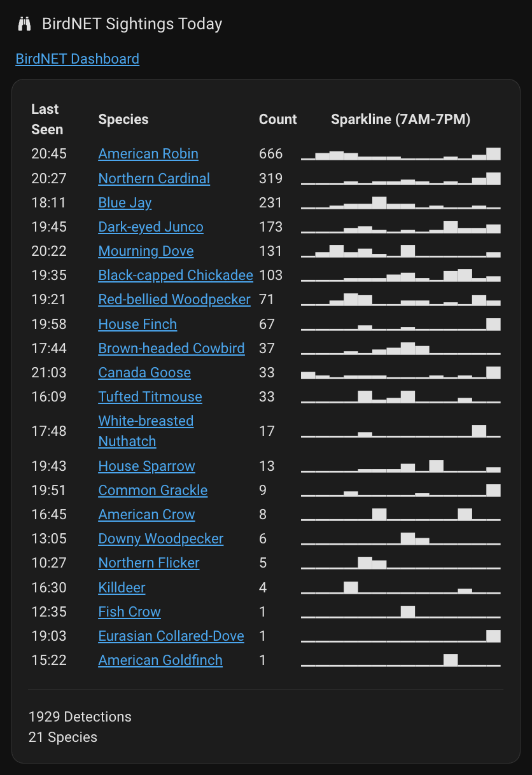Open the American Robin species link
Image resolution: width=532 pixels, height=775 pixels.
click(148, 154)
